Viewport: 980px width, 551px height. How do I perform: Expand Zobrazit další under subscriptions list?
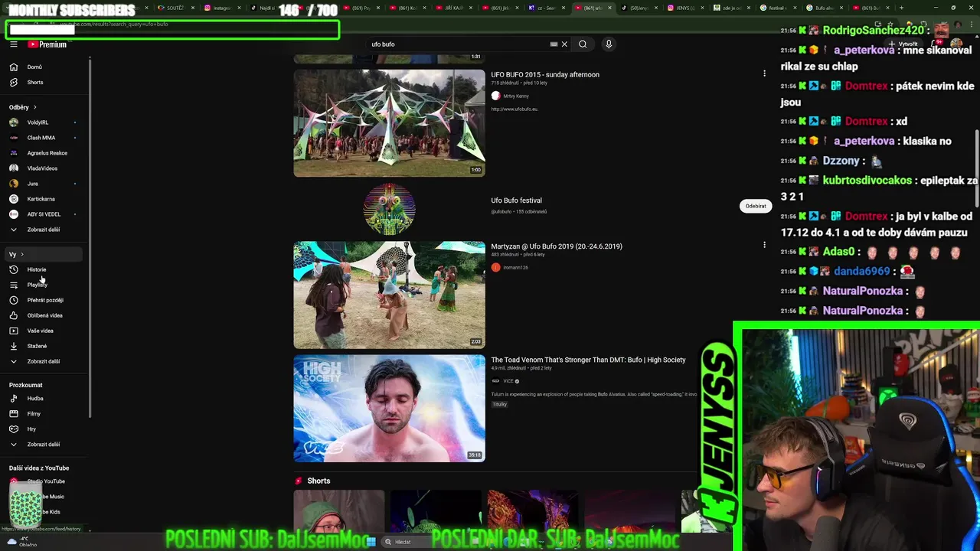tap(43, 230)
